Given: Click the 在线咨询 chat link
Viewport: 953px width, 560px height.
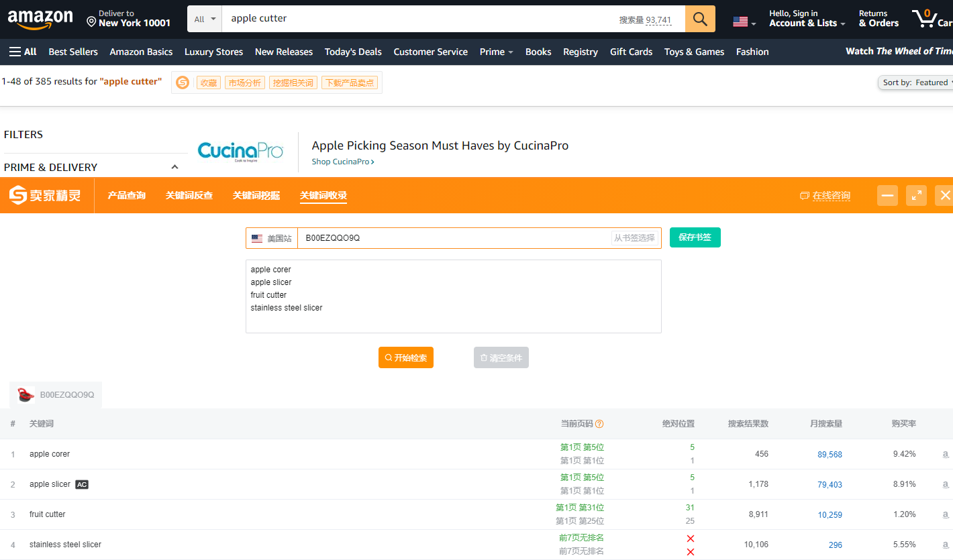Looking at the screenshot, I should tap(825, 196).
